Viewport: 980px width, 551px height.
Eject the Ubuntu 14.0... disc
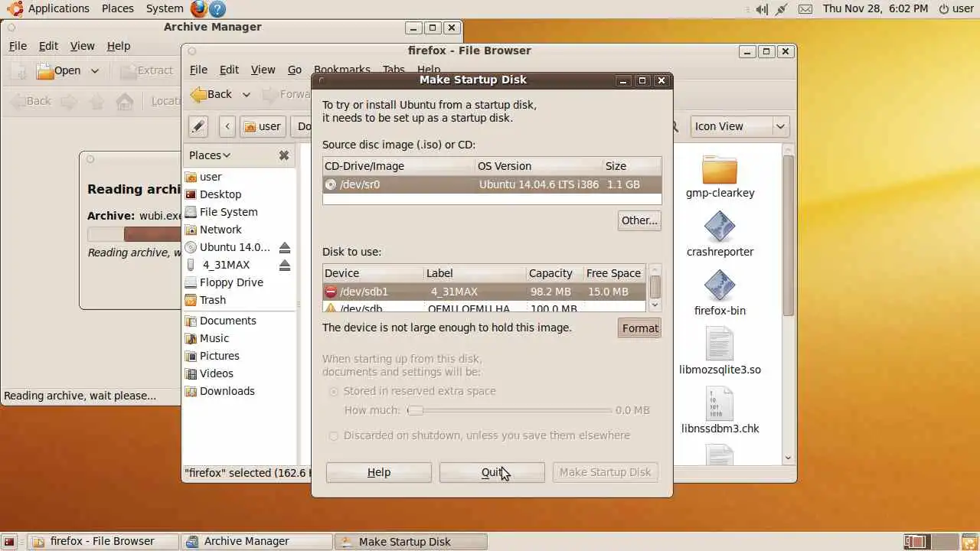point(285,247)
